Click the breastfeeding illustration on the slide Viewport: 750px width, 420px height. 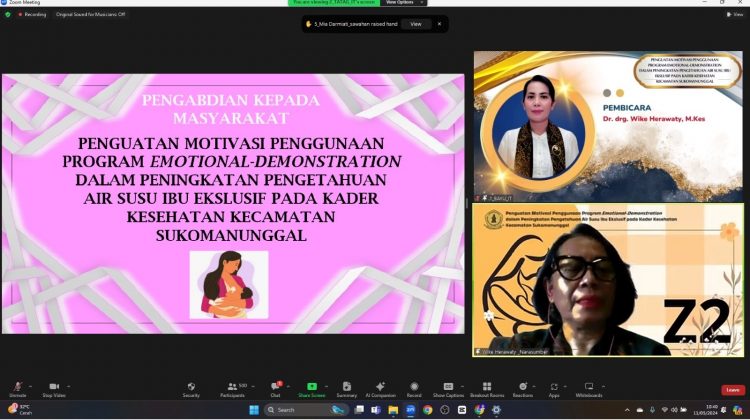[229, 285]
